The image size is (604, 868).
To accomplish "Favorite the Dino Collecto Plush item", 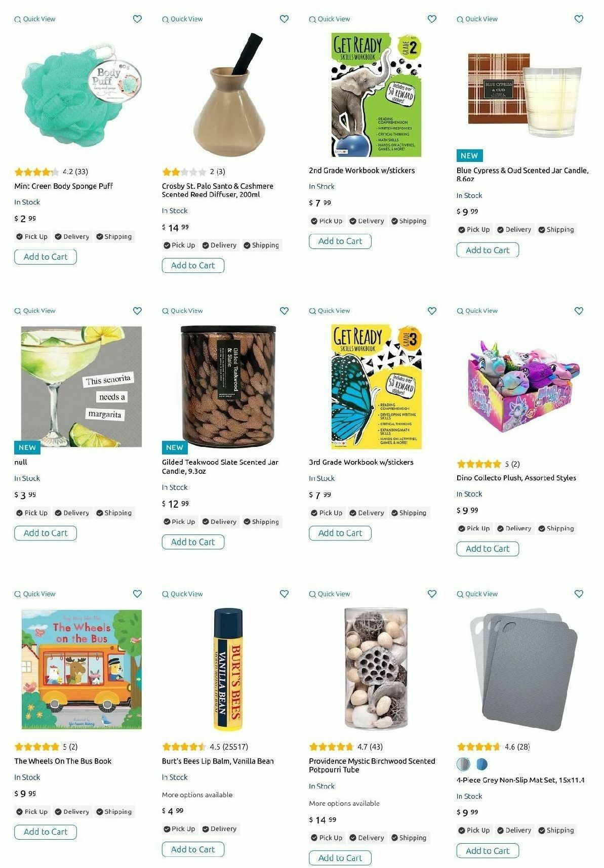I will pyautogui.click(x=579, y=311).
